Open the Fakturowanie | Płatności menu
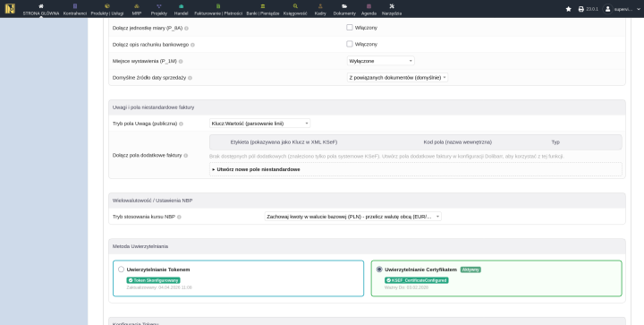644x325 pixels. pyautogui.click(x=218, y=10)
